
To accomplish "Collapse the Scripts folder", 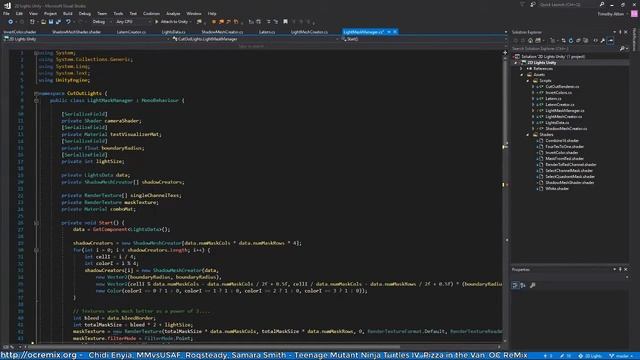I will [x=528, y=81].
